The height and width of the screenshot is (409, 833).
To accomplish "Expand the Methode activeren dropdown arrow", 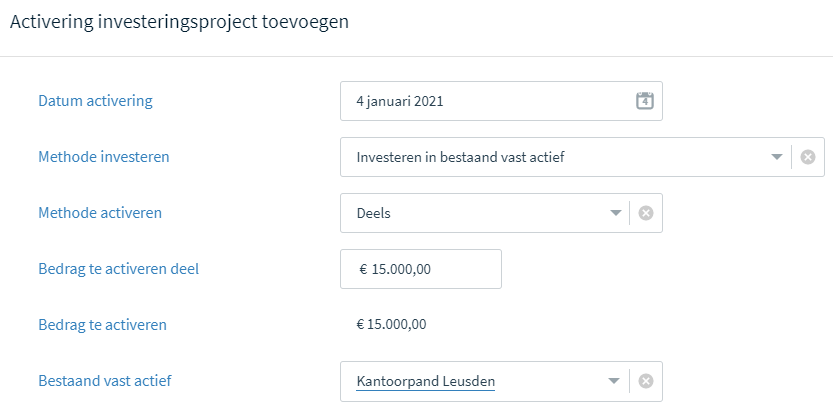I will [x=615, y=213].
